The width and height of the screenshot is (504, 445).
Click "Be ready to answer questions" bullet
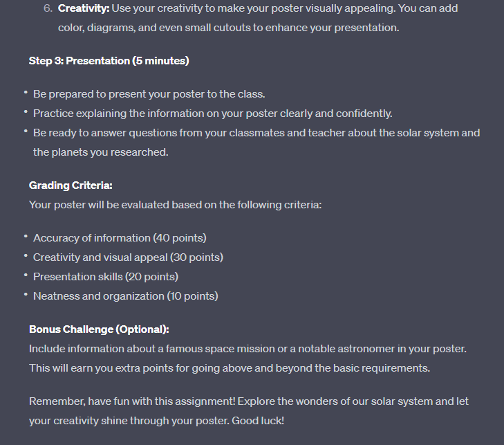[256, 133]
